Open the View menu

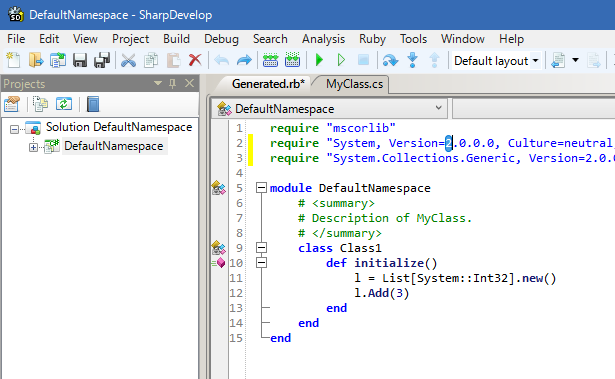pos(85,39)
